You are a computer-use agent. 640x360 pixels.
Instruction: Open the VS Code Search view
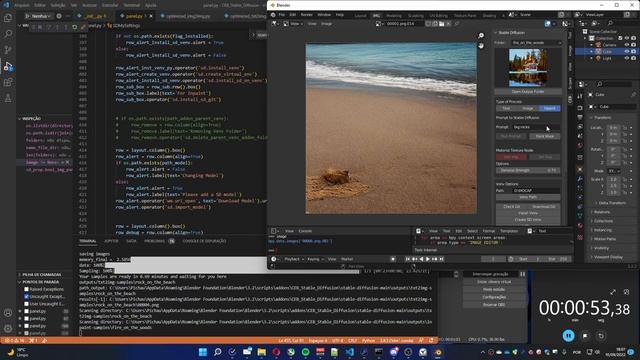pos(8,34)
